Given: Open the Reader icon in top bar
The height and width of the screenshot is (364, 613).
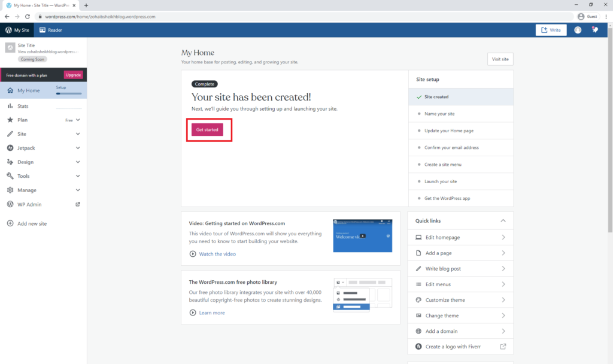Looking at the screenshot, I should [43, 30].
